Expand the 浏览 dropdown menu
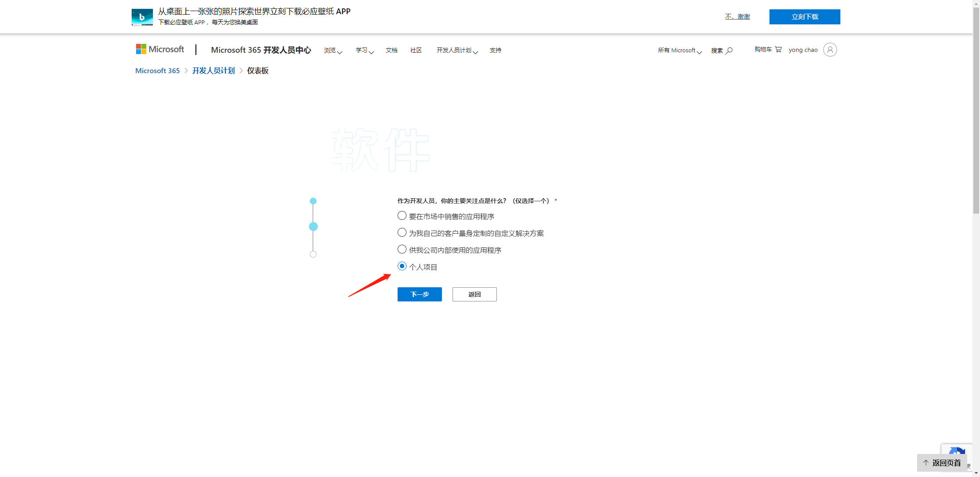Viewport: 980px width, 477px height. pyautogui.click(x=333, y=51)
